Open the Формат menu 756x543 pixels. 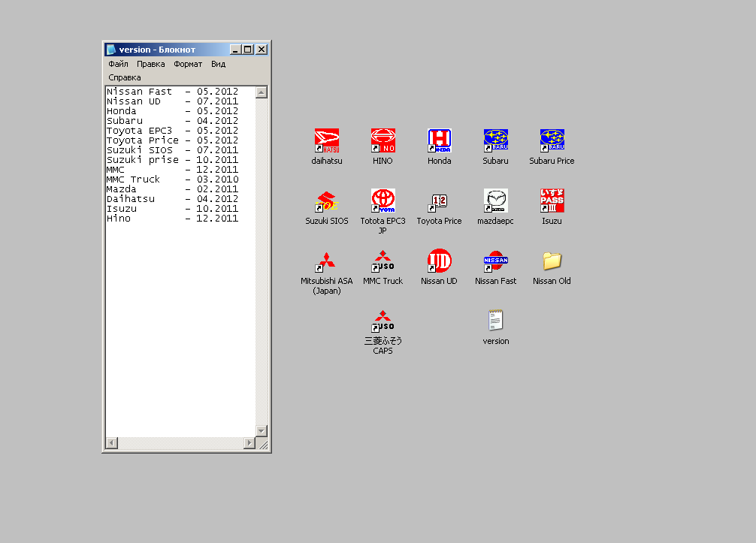pyautogui.click(x=188, y=65)
